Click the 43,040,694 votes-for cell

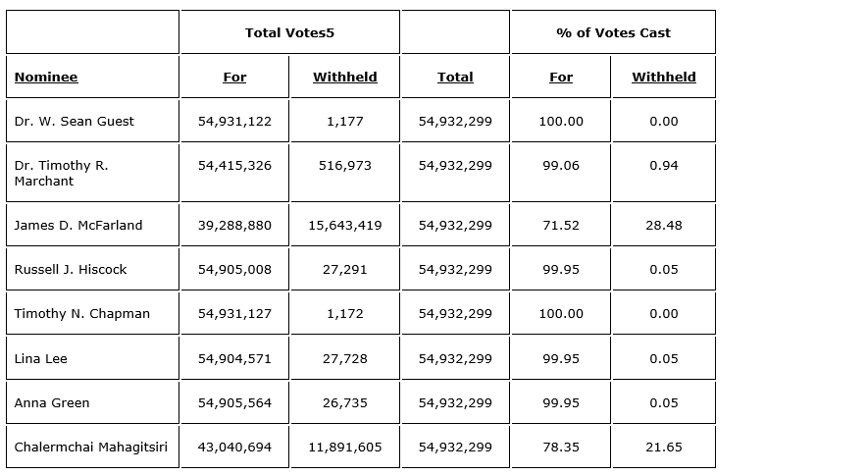[234, 447]
